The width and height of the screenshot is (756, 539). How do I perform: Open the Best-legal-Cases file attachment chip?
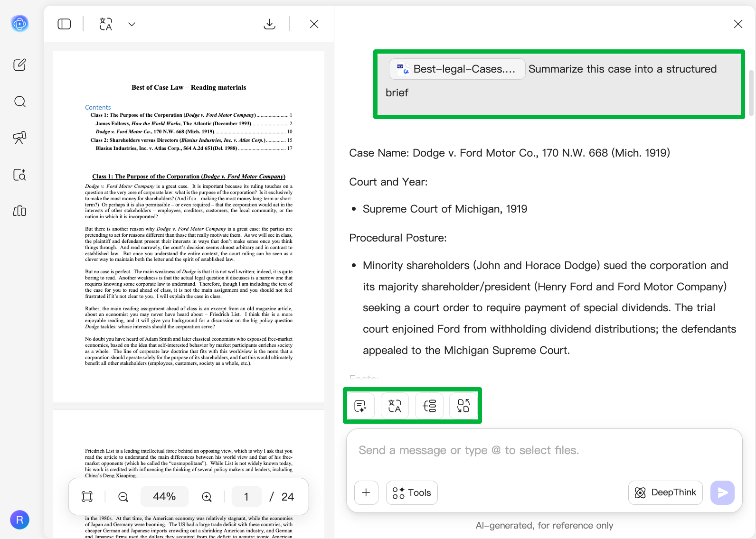(x=457, y=69)
